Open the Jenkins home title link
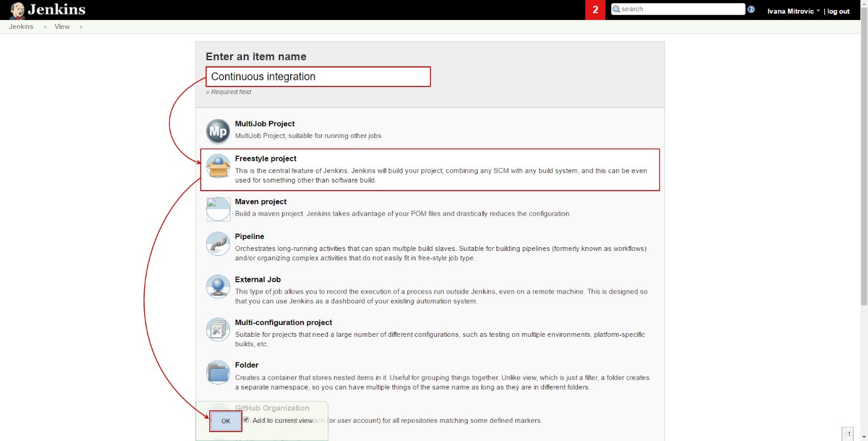 click(x=56, y=9)
